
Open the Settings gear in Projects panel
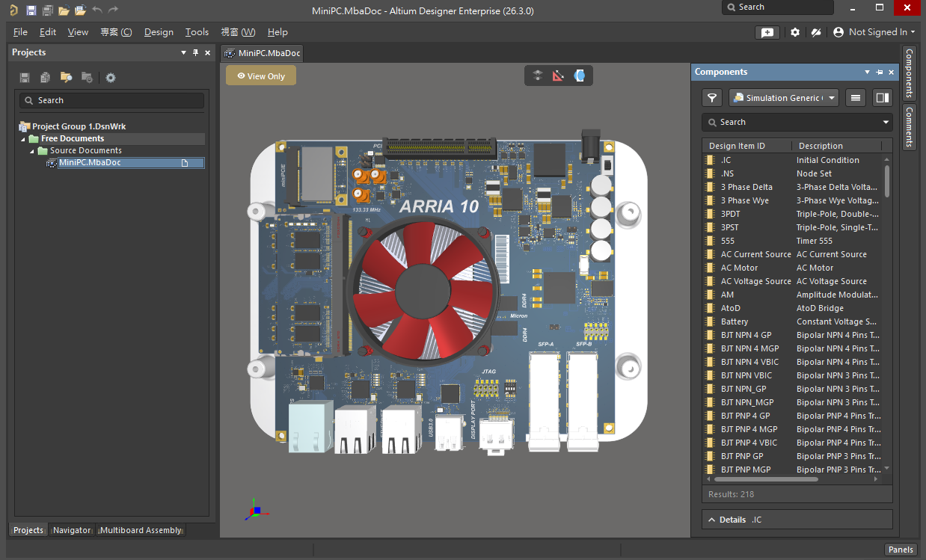tap(111, 78)
